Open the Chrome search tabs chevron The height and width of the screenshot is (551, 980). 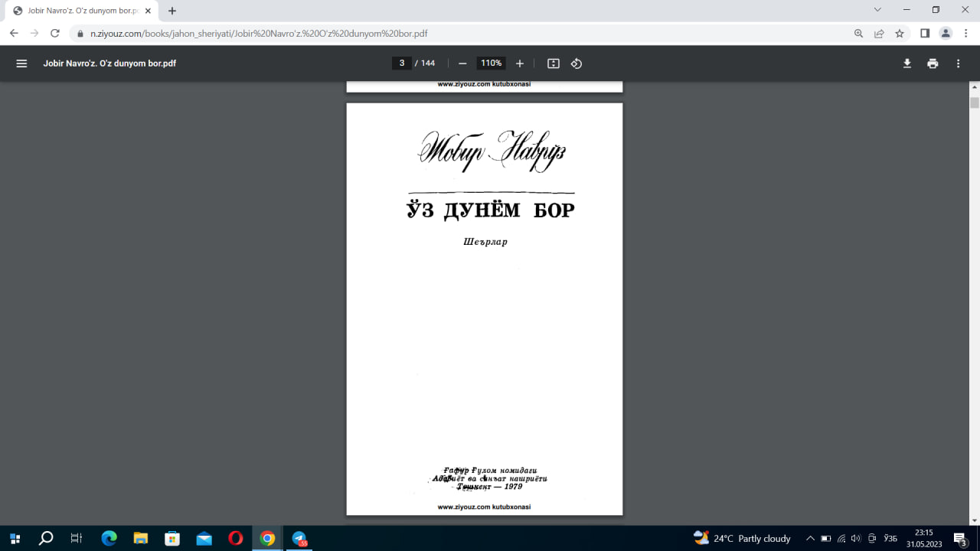877,10
